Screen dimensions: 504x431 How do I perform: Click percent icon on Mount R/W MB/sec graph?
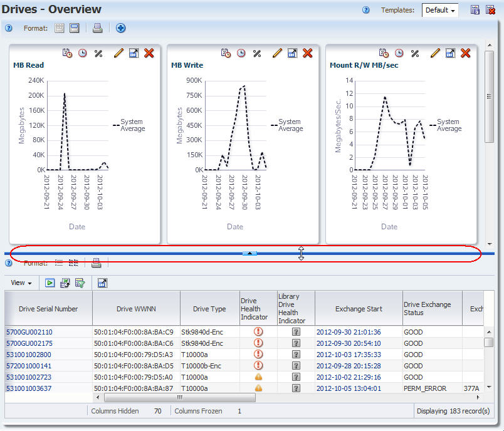click(x=415, y=53)
